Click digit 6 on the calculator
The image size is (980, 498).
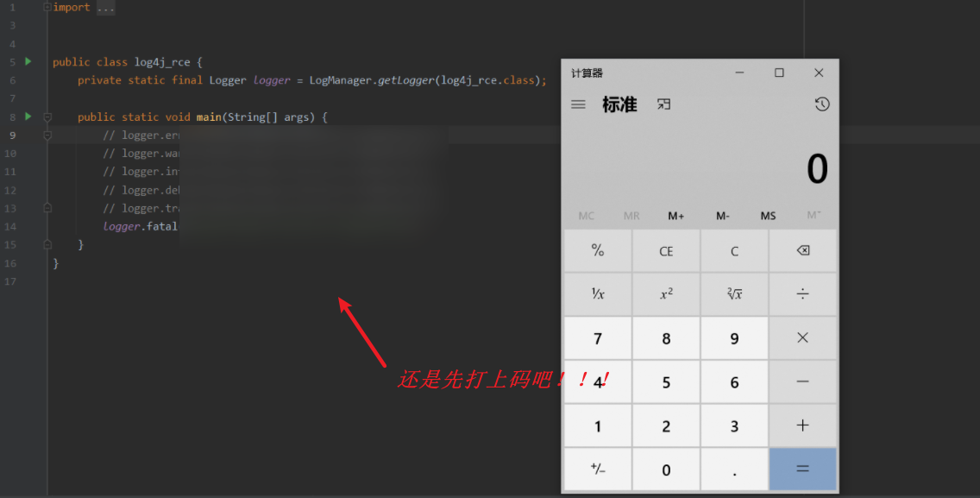point(734,381)
